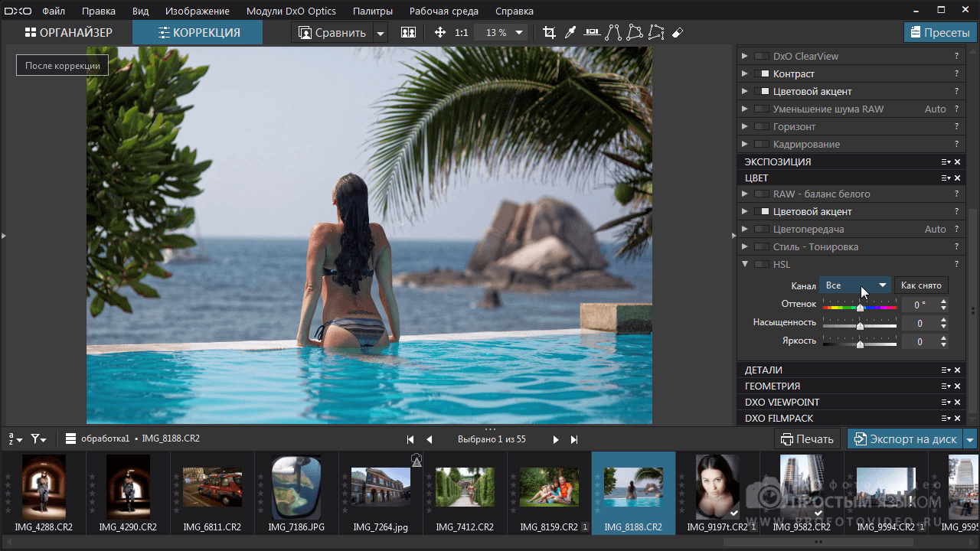
Task: Open the Палитры menu
Action: pyautogui.click(x=373, y=11)
